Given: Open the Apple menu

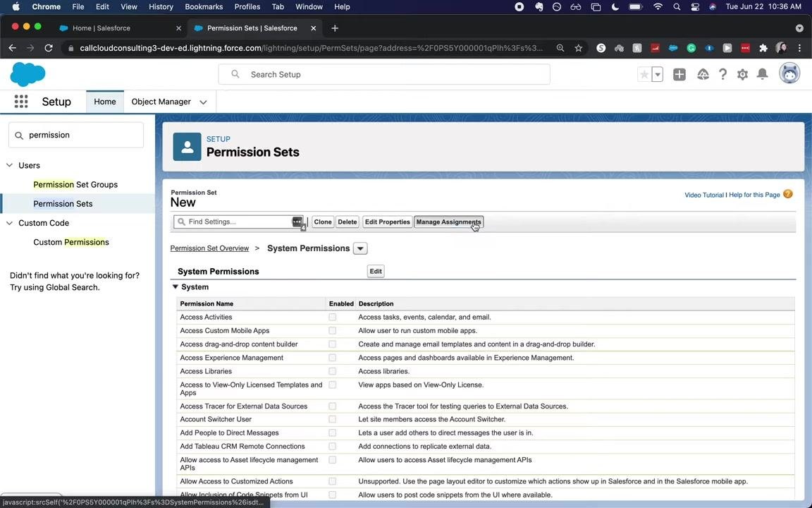Looking at the screenshot, I should click(x=16, y=7).
